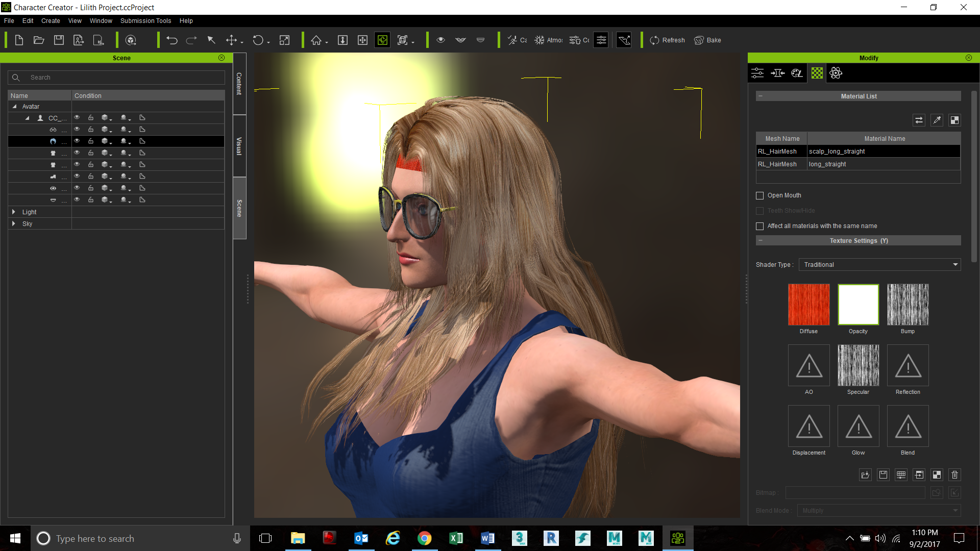Click the Refresh button
The height and width of the screenshot is (551, 980).
[x=667, y=40]
